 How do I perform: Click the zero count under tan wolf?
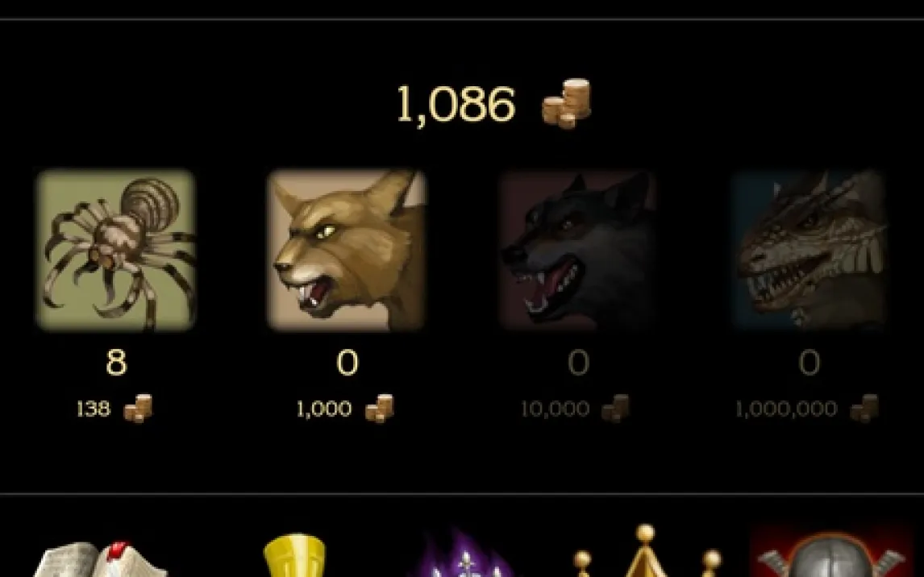(x=347, y=362)
